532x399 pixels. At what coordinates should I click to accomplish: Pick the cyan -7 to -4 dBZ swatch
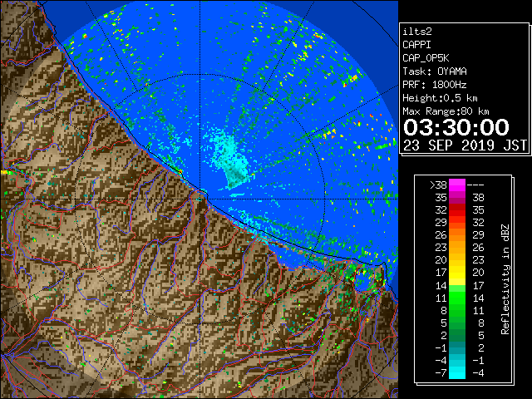[457, 372]
